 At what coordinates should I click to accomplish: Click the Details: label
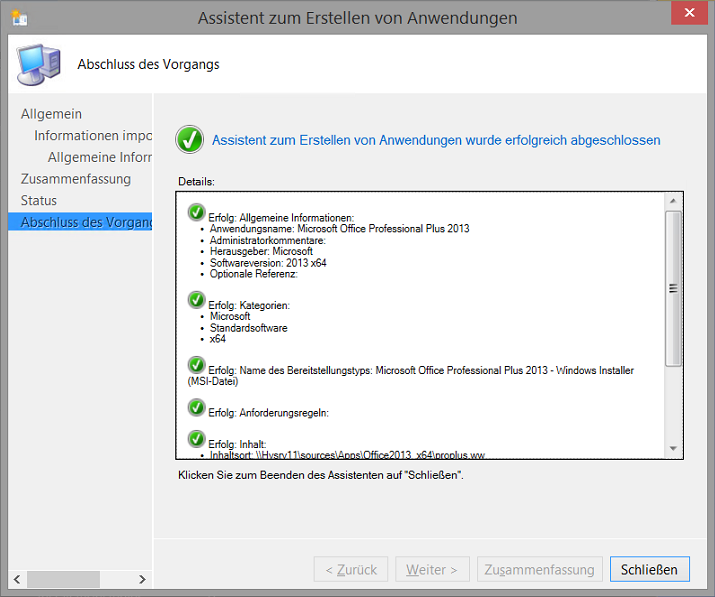coord(196,182)
